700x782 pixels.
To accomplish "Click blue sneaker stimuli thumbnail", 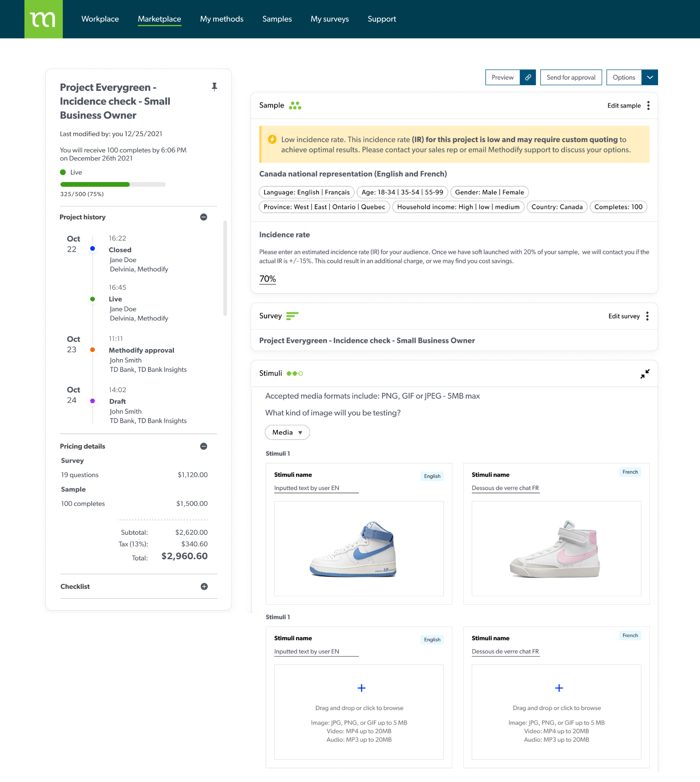I will tap(359, 549).
